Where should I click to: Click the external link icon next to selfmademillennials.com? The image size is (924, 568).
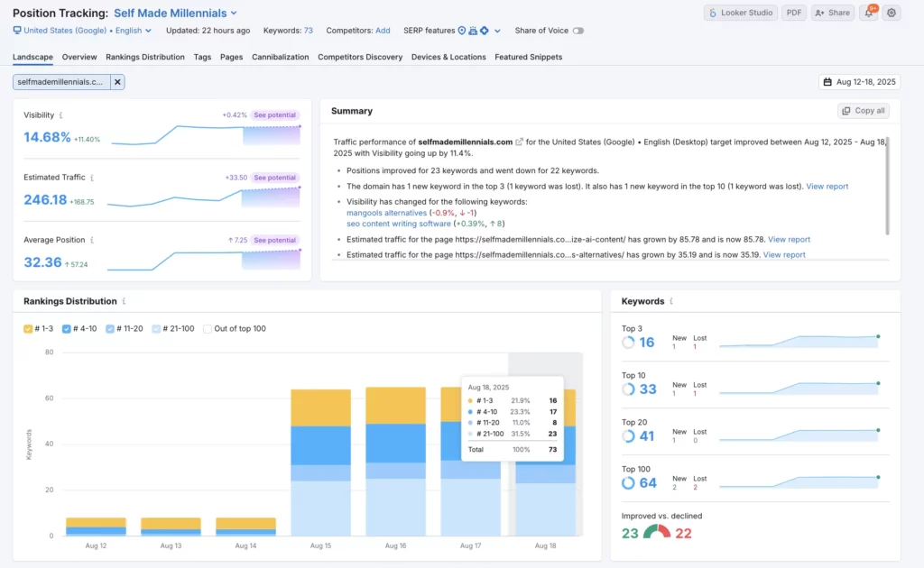click(x=519, y=142)
